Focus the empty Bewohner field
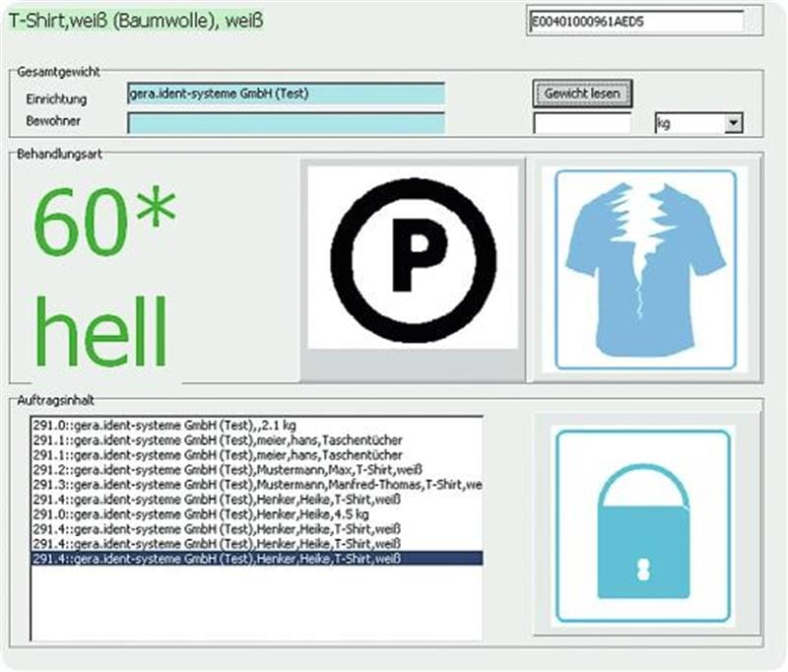 pos(286,123)
